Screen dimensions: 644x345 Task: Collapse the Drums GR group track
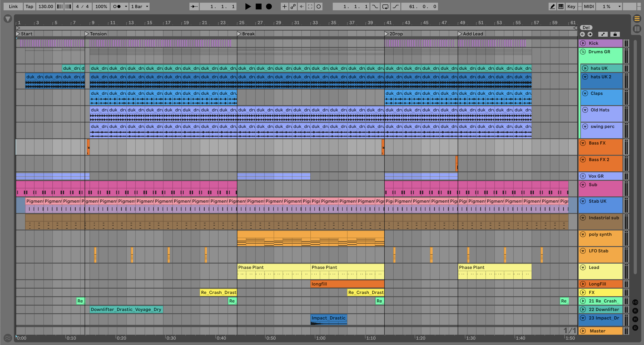click(583, 52)
